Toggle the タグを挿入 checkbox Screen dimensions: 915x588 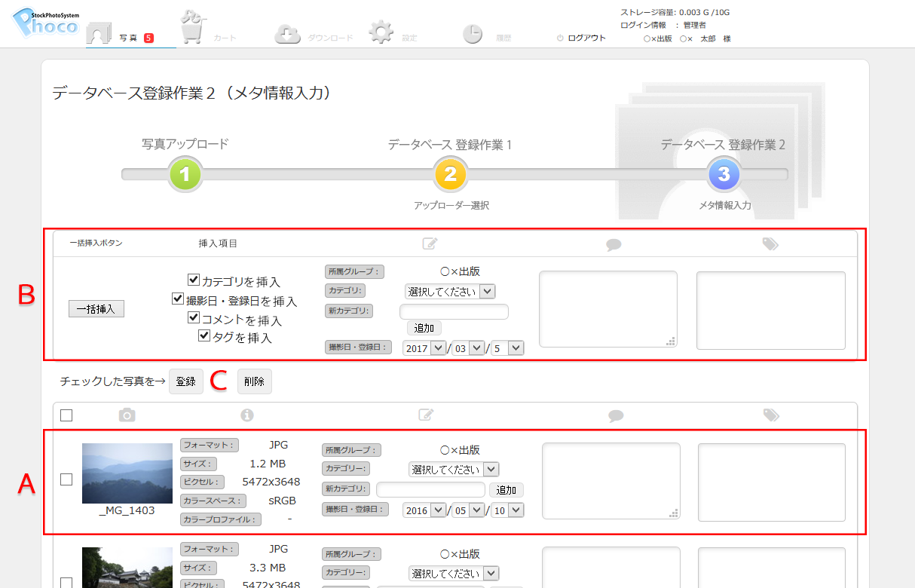204,336
